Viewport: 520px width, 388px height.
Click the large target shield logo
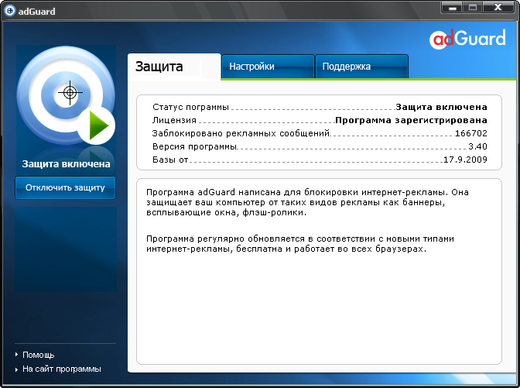66,96
